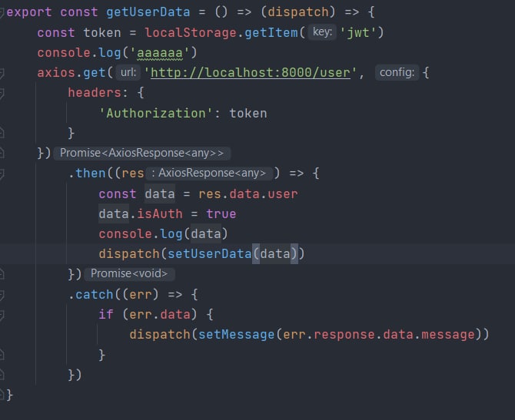Collapse the fold on the axios.get line

click(x=2, y=73)
